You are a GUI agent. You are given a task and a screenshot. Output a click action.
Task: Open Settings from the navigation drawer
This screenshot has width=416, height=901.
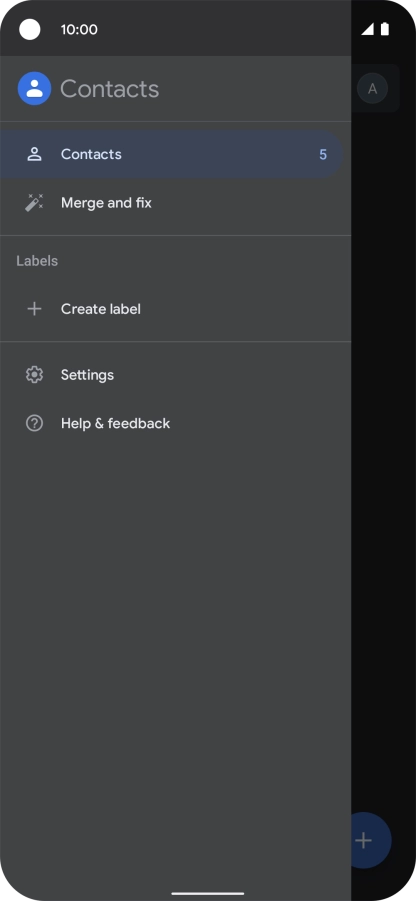[x=171, y=375]
